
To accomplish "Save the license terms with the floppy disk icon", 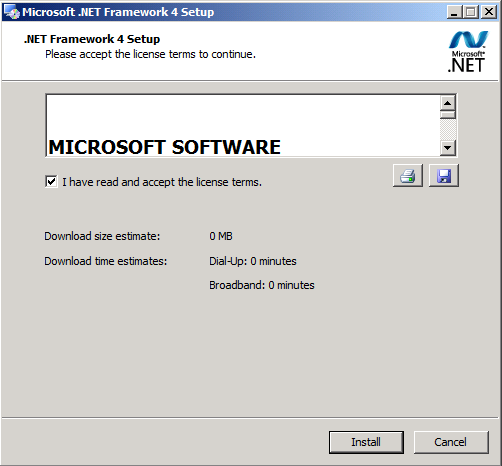I will [444, 175].
